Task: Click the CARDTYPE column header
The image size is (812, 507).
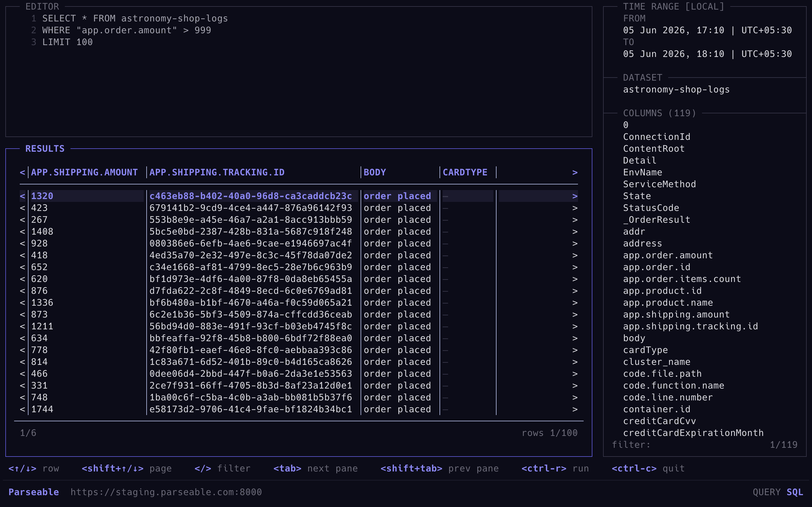Action: click(465, 172)
